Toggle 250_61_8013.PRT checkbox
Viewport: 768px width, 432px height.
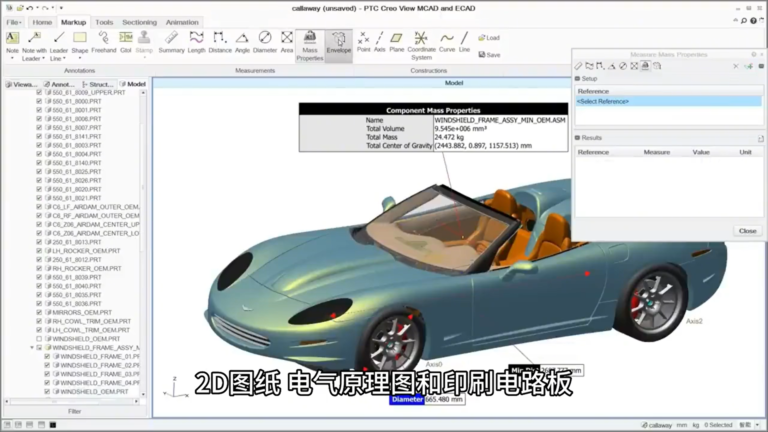click(39, 242)
